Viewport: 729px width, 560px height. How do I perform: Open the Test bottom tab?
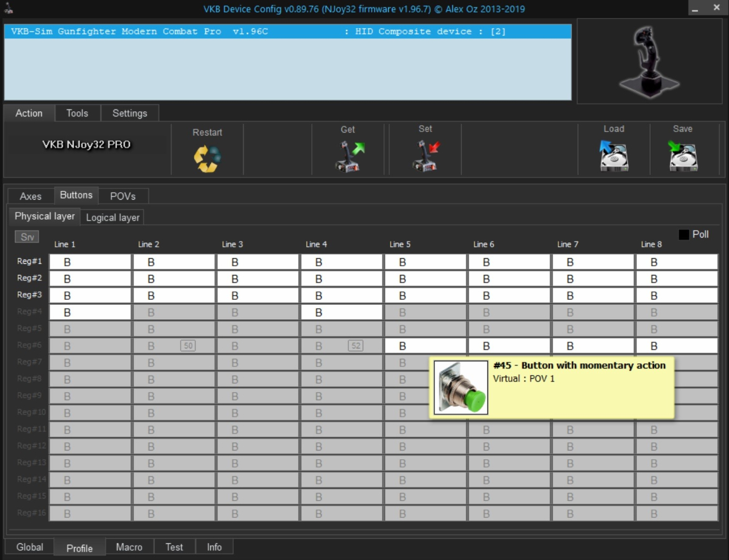pos(174,547)
